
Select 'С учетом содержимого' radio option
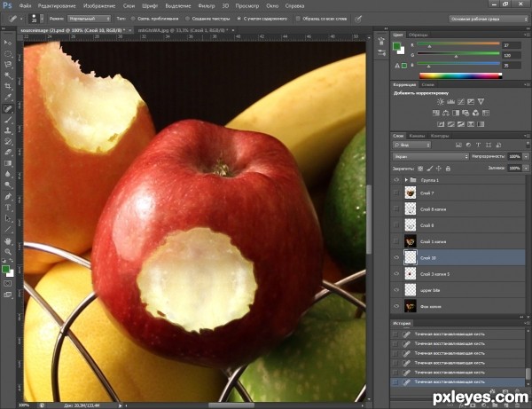click(239, 19)
